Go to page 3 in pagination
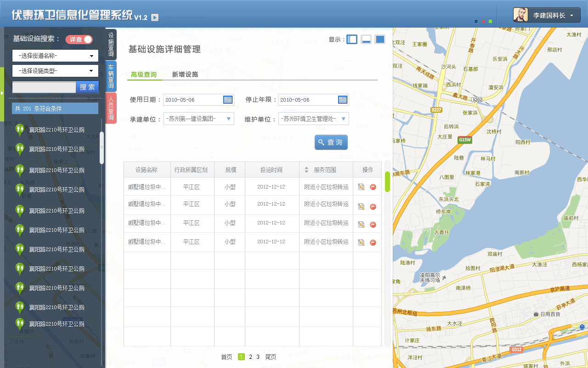 pos(258,357)
